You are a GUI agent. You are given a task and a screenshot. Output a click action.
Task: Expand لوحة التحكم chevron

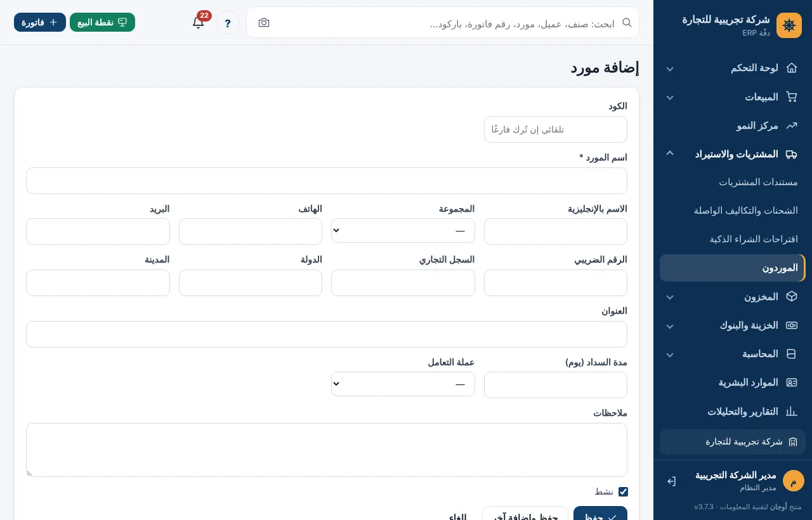pyautogui.click(x=670, y=68)
